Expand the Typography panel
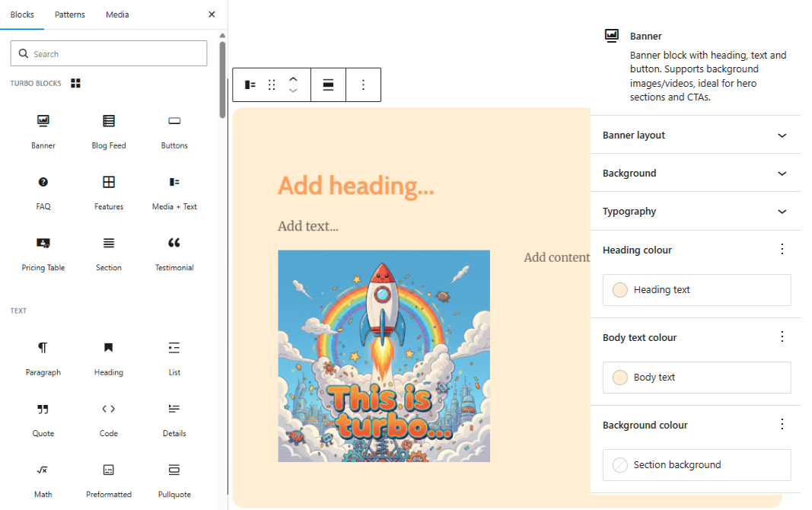Viewport: 812px width, 510px height. pos(696,212)
